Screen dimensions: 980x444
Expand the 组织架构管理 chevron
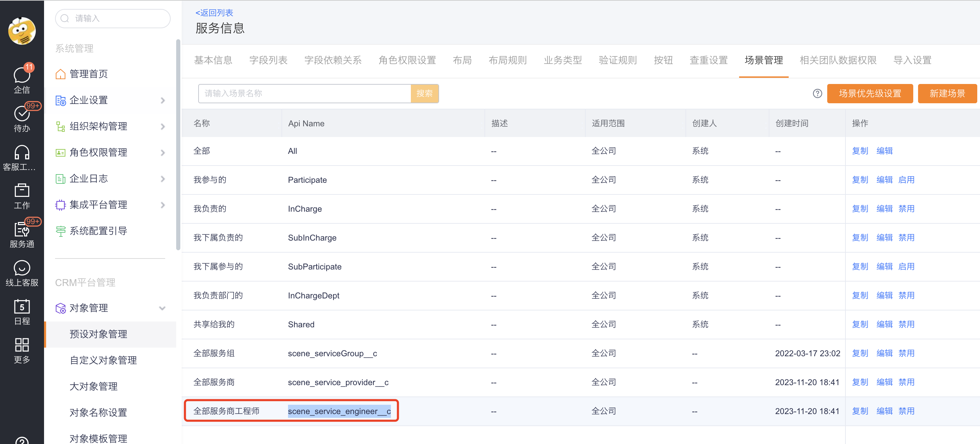point(163,127)
